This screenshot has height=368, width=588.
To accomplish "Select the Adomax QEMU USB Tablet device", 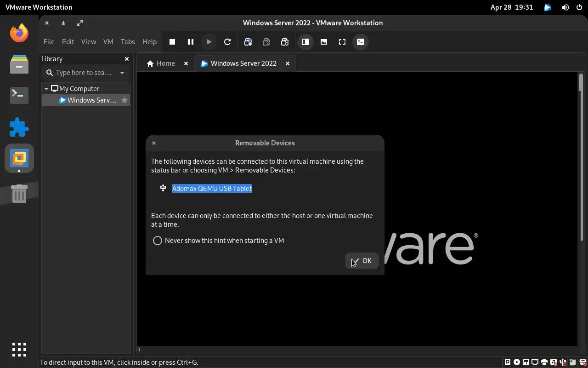I will click(212, 188).
